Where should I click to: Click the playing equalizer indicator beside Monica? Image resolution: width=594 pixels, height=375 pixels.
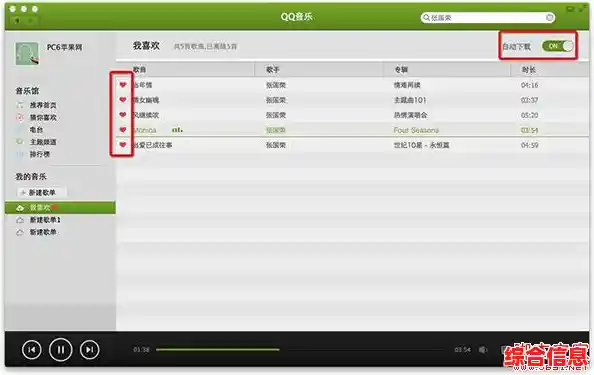coord(177,130)
